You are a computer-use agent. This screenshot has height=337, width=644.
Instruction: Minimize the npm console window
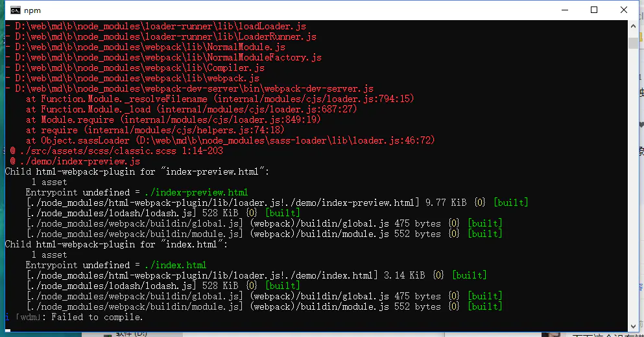coord(565,10)
